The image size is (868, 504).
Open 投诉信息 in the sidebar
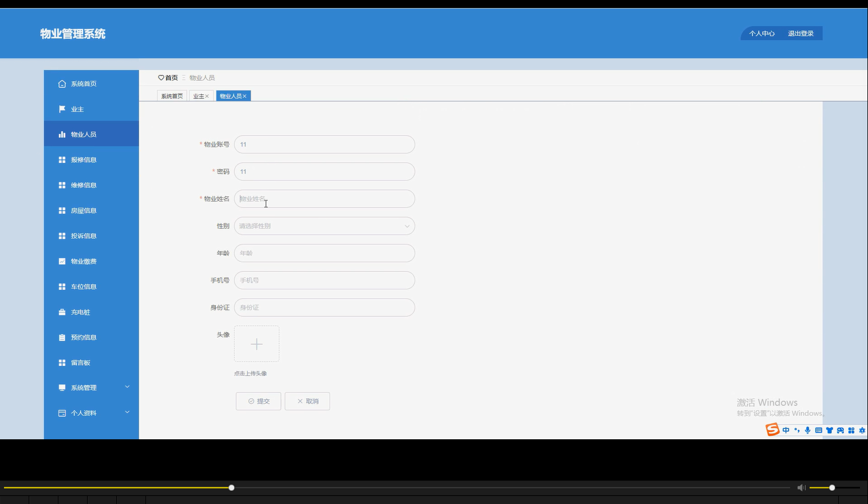(x=91, y=236)
